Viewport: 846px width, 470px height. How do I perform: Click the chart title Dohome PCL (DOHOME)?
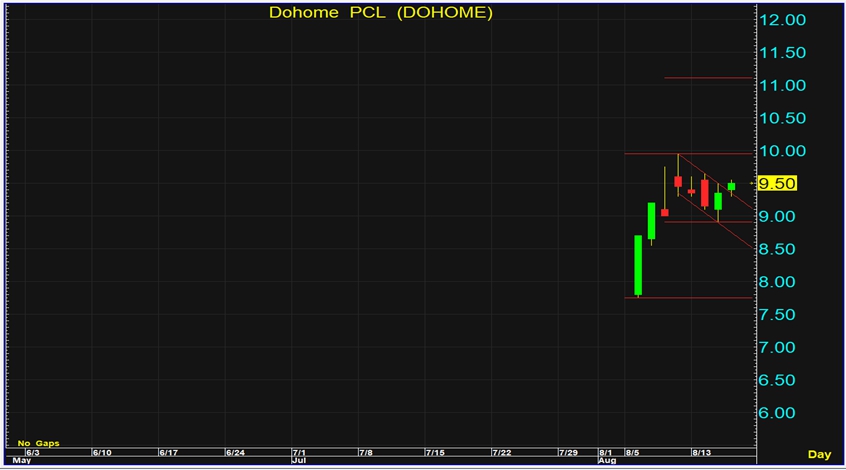point(380,12)
